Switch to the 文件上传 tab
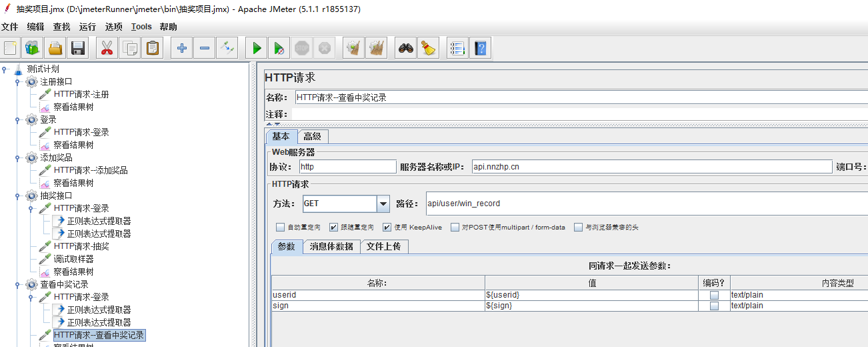 [x=384, y=246]
